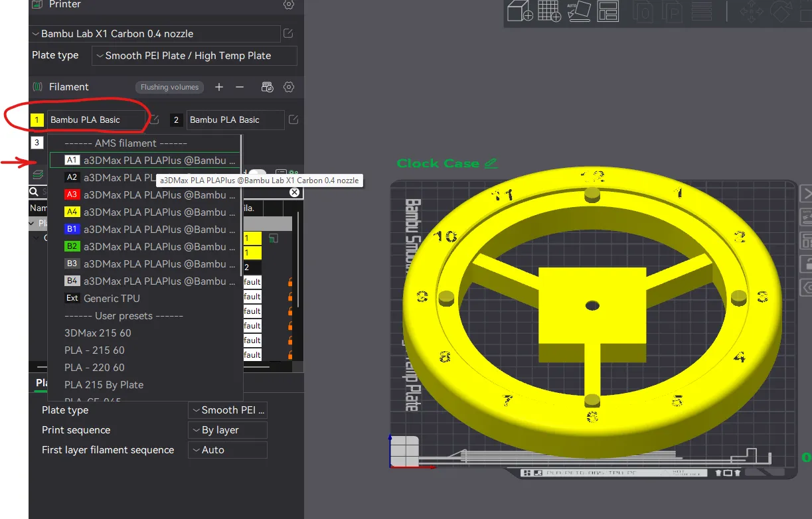The height and width of the screenshot is (519, 812).
Task: Edit the Bambu PLA Basic preset pencil icon
Action: point(153,120)
